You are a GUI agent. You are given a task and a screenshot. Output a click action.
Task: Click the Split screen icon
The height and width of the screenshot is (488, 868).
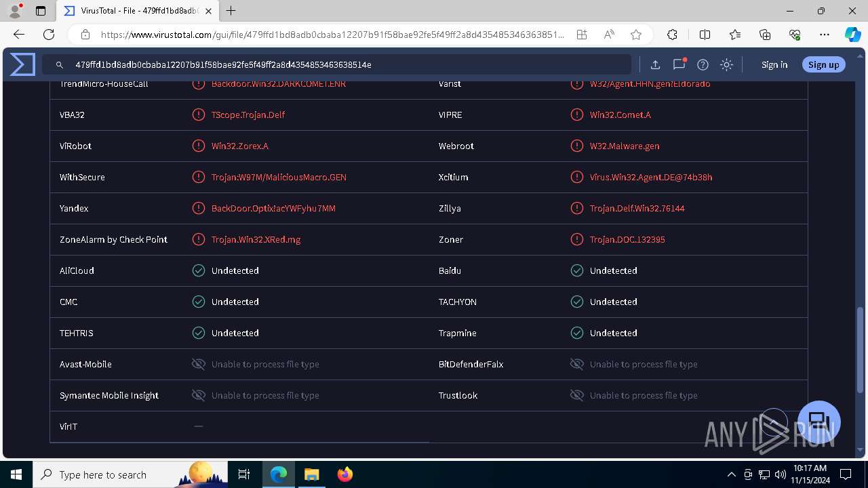(x=705, y=35)
